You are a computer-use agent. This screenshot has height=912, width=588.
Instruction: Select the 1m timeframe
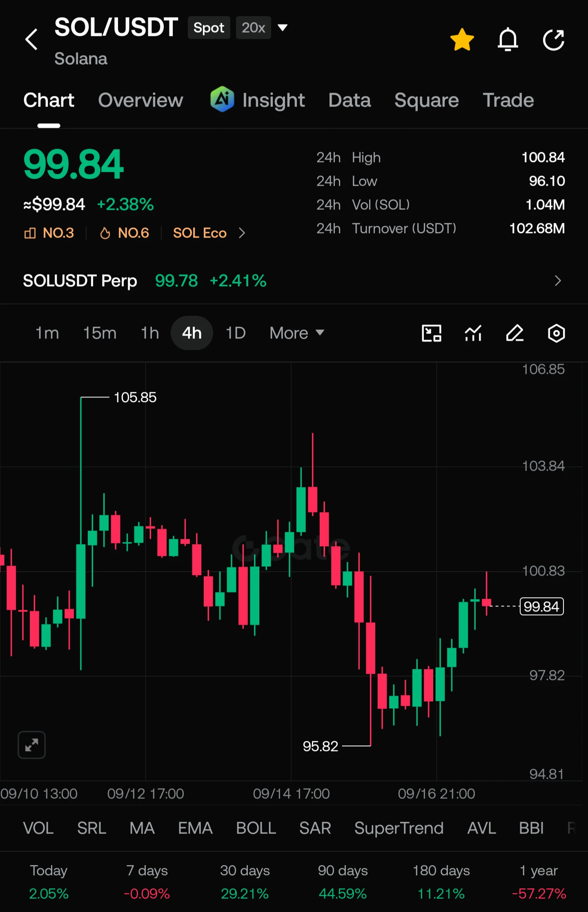coord(47,333)
